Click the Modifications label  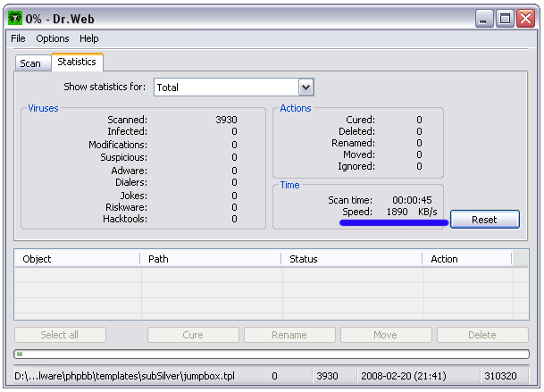(118, 145)
